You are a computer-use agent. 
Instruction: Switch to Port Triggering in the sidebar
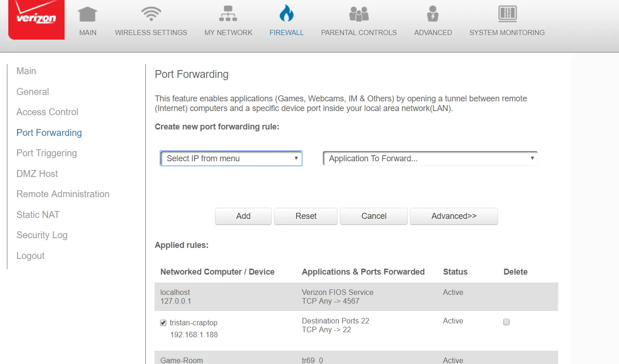[47, 153]
